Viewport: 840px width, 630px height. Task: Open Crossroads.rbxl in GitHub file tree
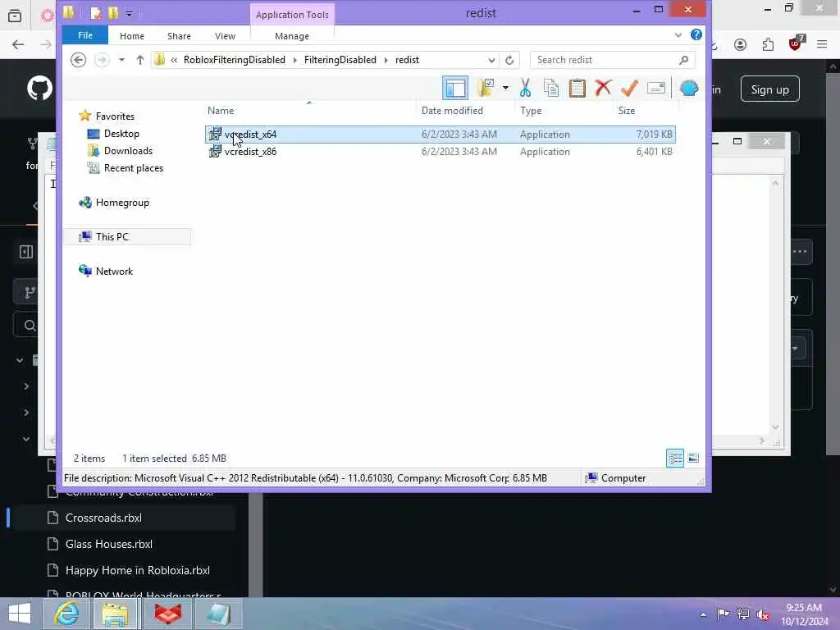[103, 518]
